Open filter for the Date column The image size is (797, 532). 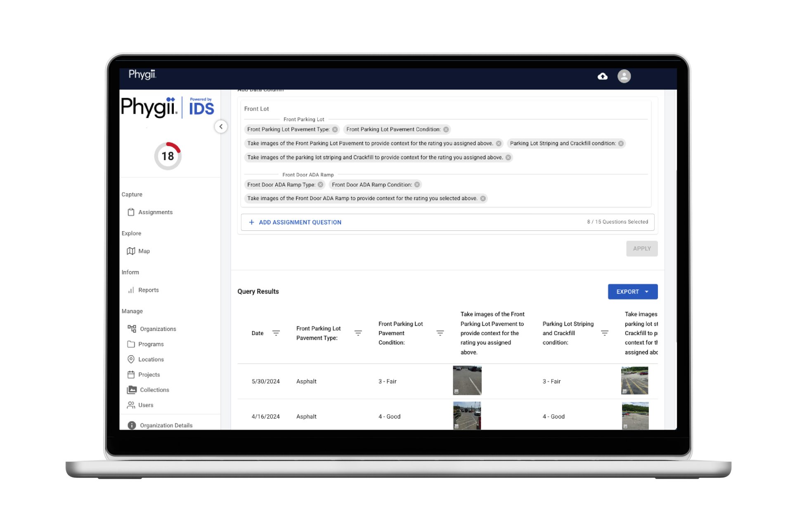point(276,333)
